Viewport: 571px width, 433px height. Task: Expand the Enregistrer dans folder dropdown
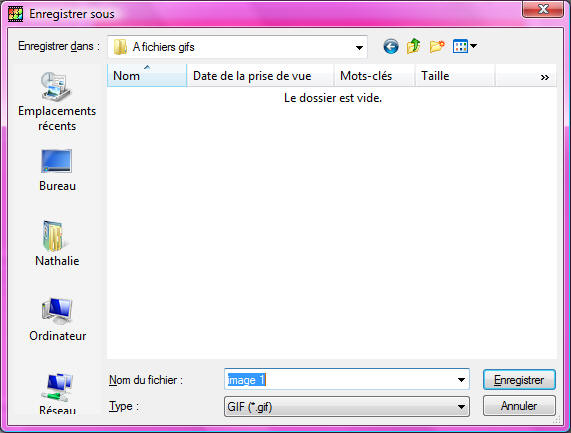[359, 47]
